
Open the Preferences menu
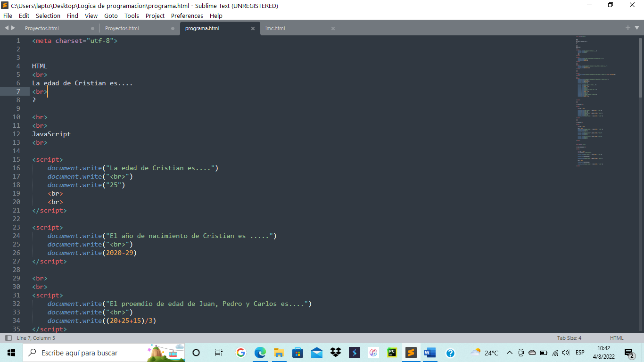[x=187, y=16]
